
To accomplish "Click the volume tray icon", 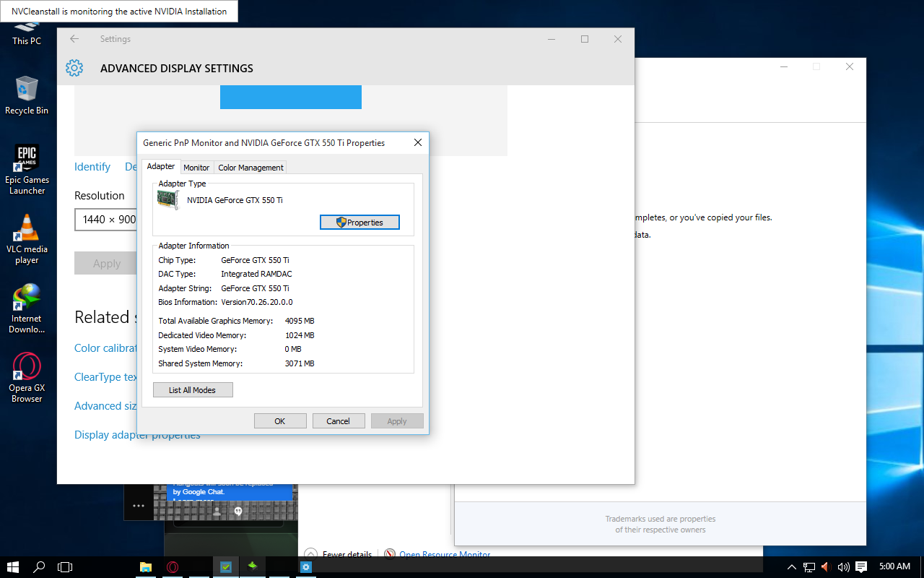I will pyautogui.click(x=843, y=566).
